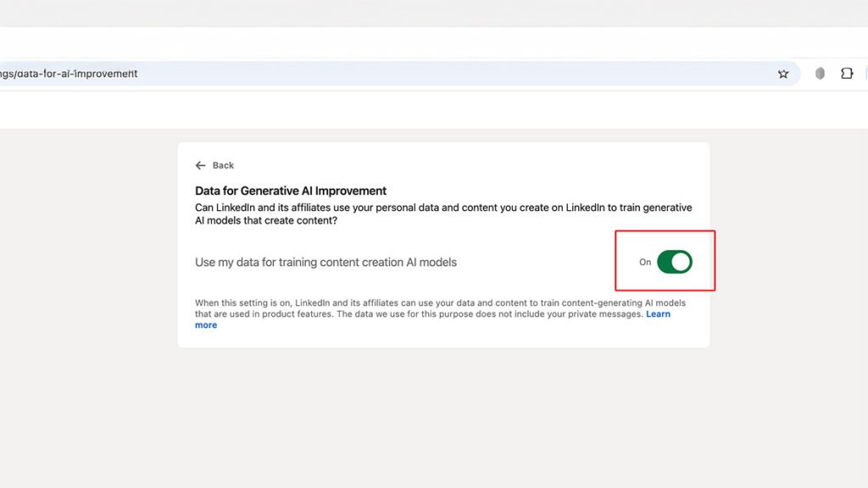The width and height of the screenshot is (868, 488).
Task: Click the gray extension icon in toolbar
Action: tap(820, 74)
